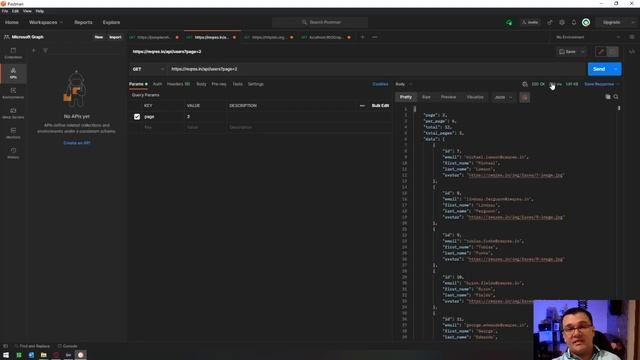
Task: Open the satellite capture requests icon
Action: (550, 22)
